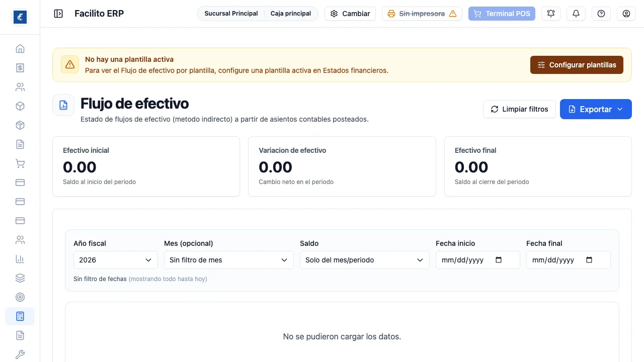Click the "No hay una plantilla activa" heading
The width and height of the screenshot is (644, 362).
(129, 59)
